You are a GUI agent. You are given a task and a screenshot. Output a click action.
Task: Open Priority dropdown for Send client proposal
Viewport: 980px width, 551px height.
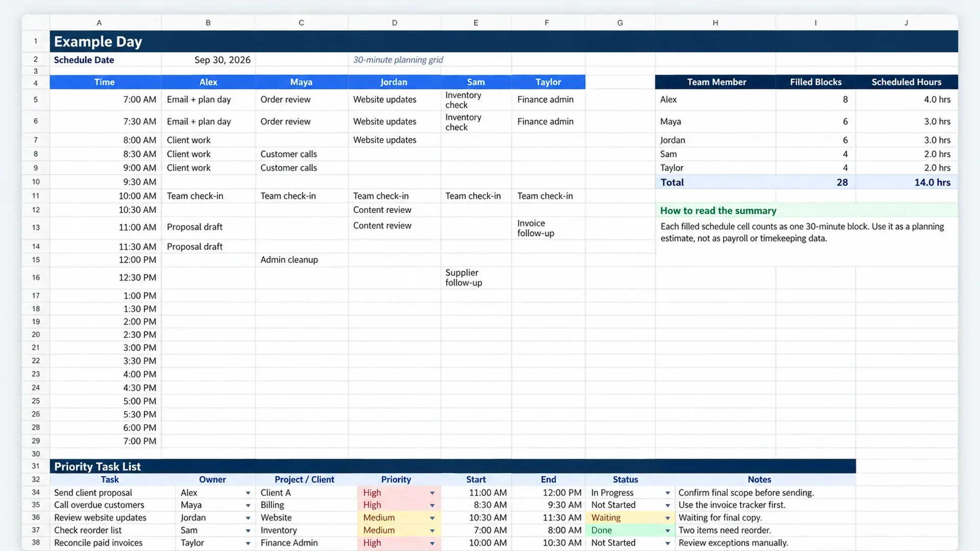(432, 493)
